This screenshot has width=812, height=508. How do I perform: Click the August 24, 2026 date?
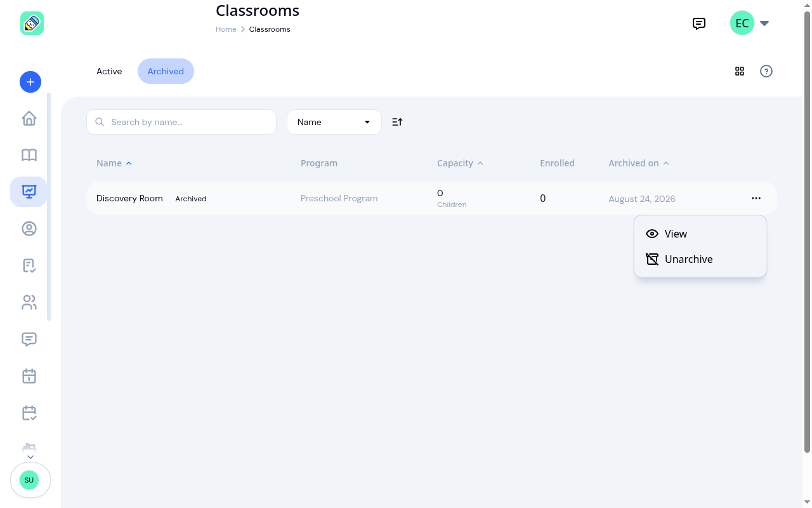click(x=642, y=199)
